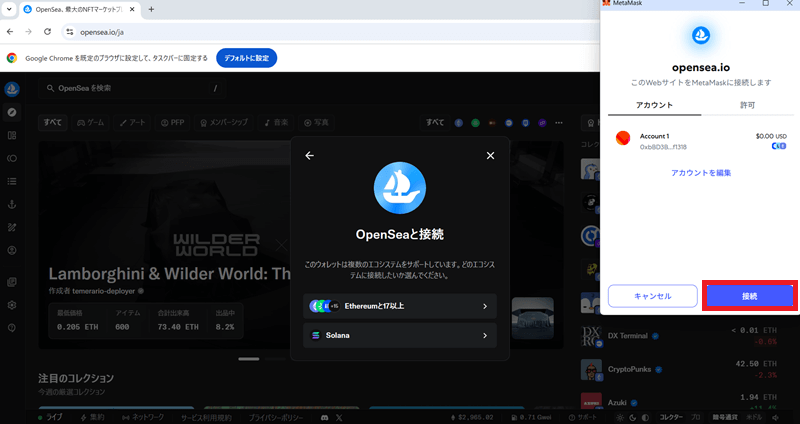Open the profile icon in left sidebar
The width and height of the screenshot is (800, 424).
(x=12, y=250)
